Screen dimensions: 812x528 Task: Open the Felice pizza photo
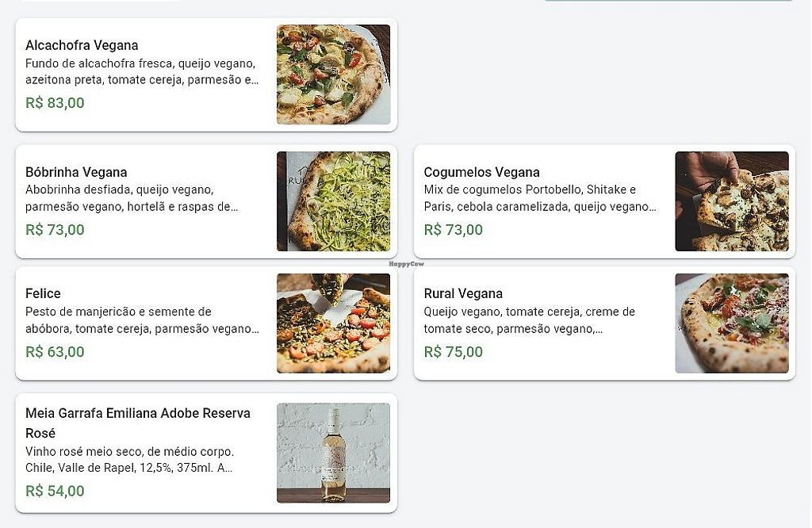pyautogui.click(x=333, y=323)
